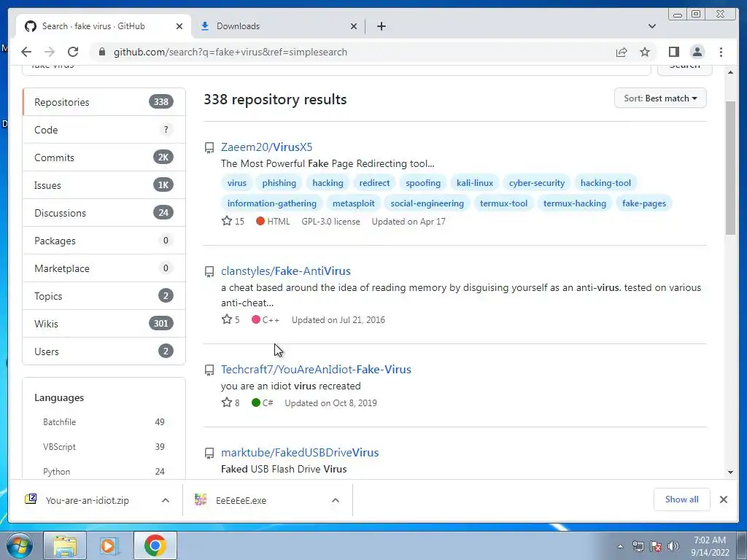747x560 pixels.
Task: Click the metasploit topic tag
Action: 354,203
